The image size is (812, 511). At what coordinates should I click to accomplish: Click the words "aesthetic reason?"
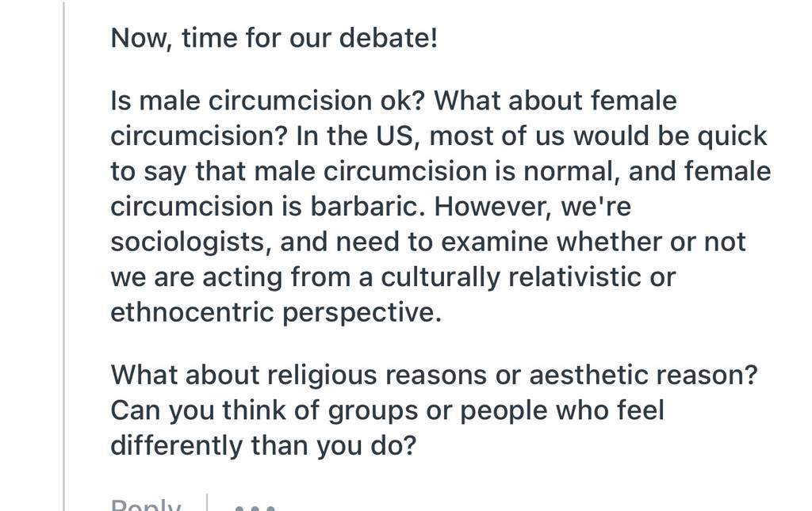(643, 375)
